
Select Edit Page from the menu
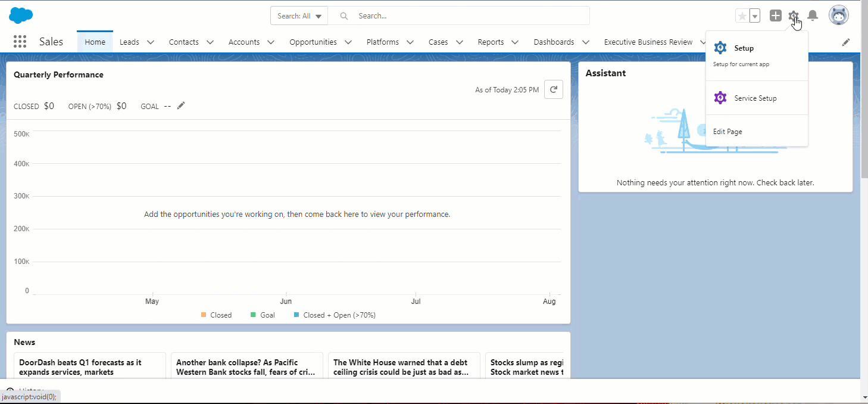[757, 132]
